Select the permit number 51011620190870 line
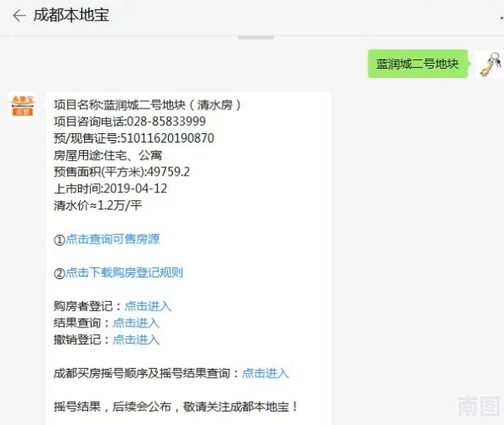 134,138
